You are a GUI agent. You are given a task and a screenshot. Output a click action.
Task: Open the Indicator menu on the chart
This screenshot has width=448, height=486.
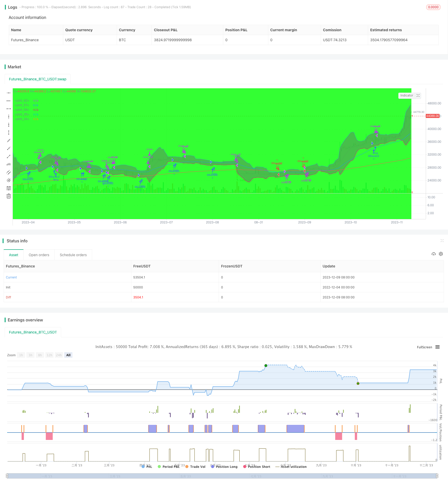[x=407, y=95]
